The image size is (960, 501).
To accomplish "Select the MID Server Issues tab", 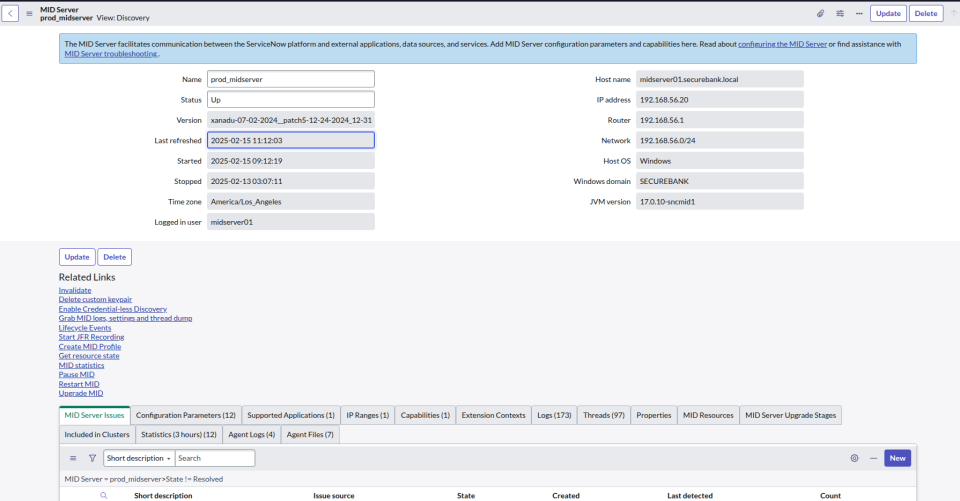I will click(94, 415).
